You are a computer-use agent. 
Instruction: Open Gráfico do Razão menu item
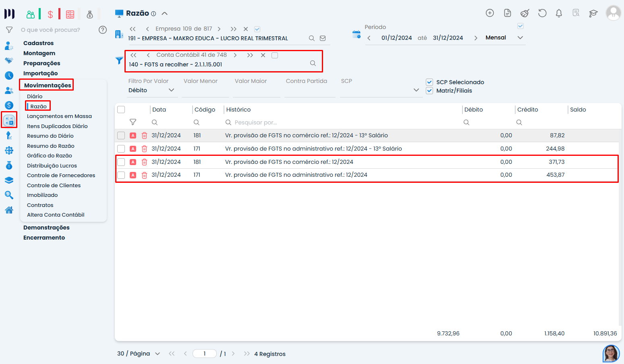[x=50, y=155]
